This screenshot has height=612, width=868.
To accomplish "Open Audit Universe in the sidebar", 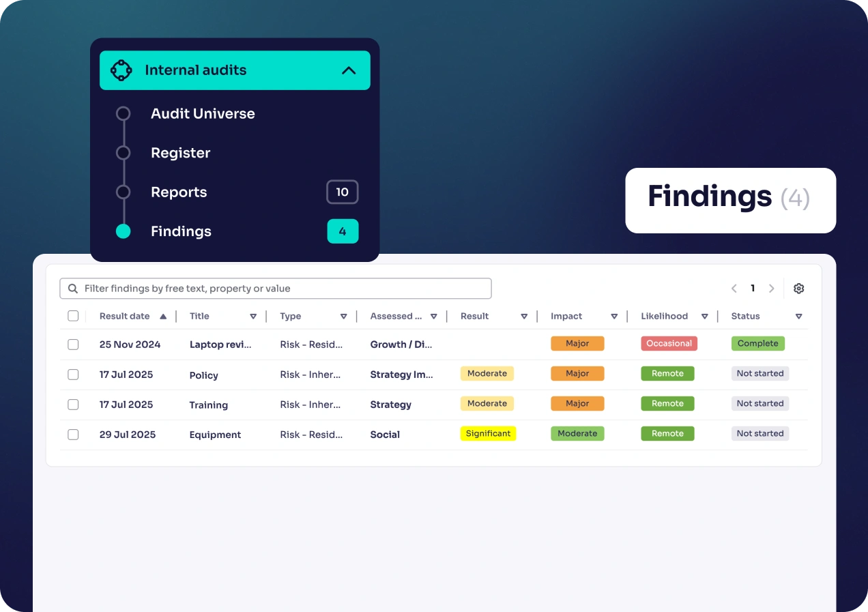I will (203, 114).
